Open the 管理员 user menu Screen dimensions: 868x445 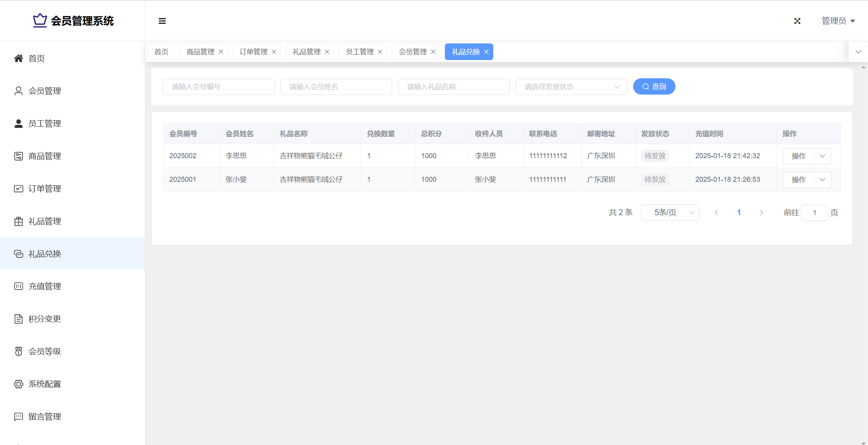[838, 21]
